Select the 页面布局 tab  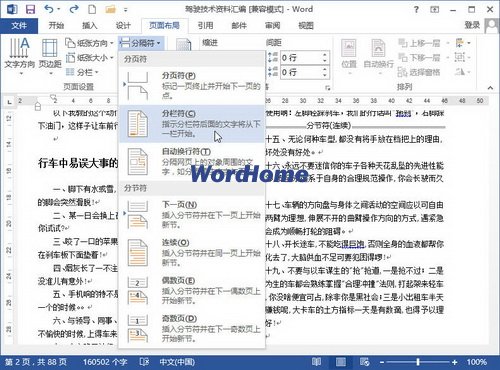164,25
